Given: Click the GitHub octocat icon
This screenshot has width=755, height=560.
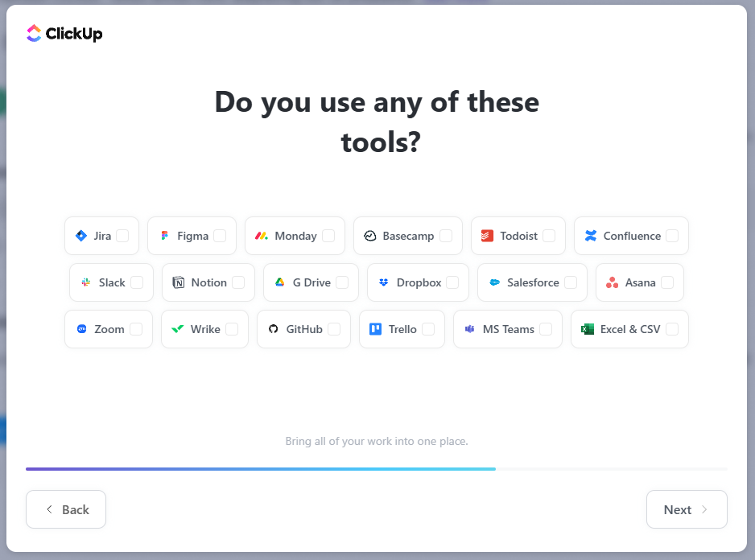Looking at the screenshot, I should click(x=274, y=329).
